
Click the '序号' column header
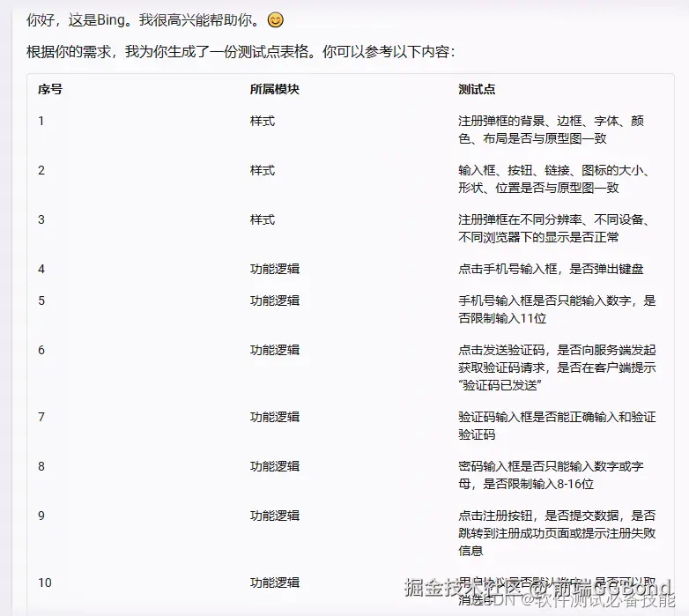click(x=50, y=89)
